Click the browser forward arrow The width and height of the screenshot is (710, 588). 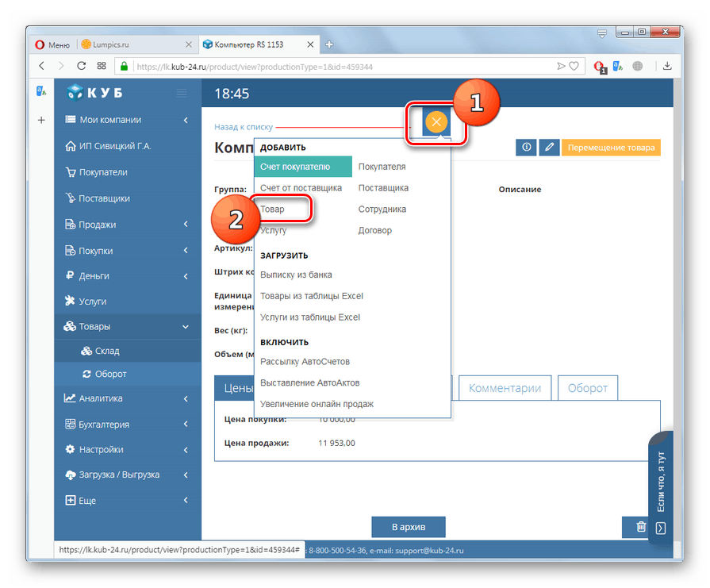click(61, 66)
